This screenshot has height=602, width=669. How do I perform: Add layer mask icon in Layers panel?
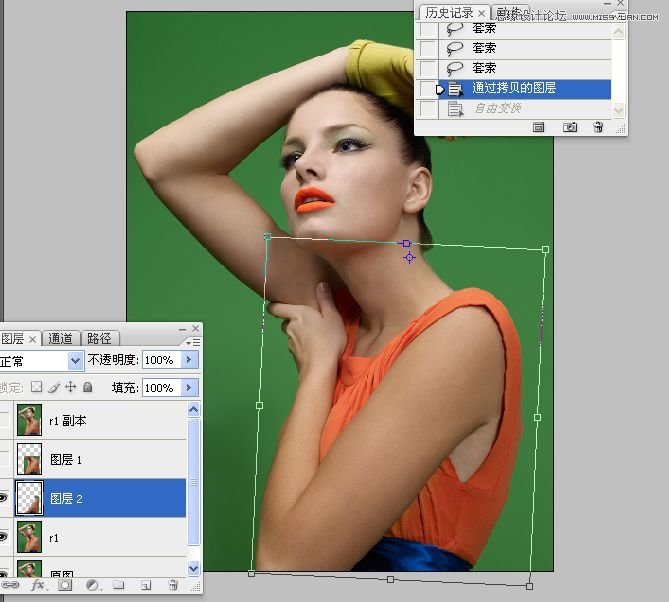pos(65,585)
